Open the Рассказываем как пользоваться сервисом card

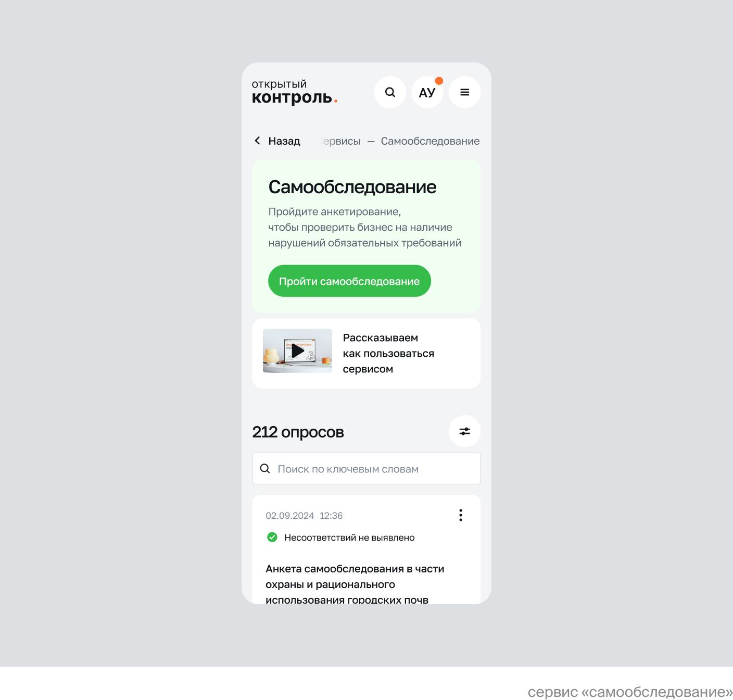click(366, 353)
